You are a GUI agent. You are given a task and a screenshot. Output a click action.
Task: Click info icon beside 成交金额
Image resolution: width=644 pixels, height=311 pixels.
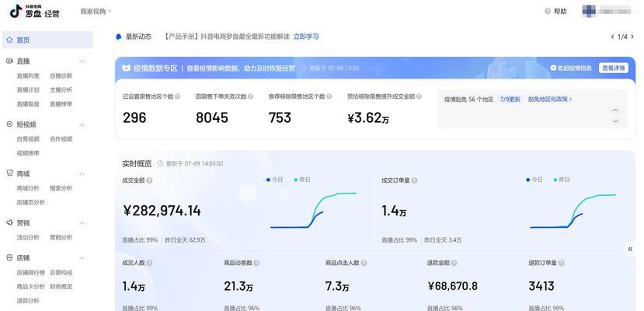149,180
